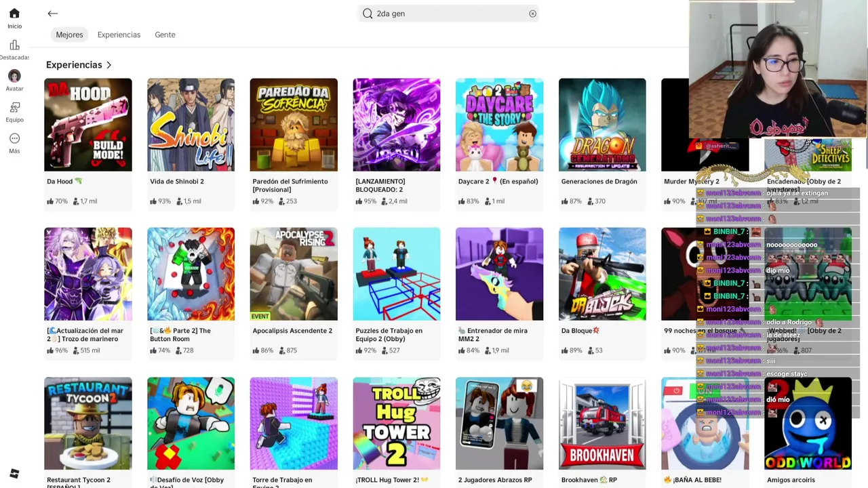The image size is (868, 488).
Task: Click 'Generaciones de Dragón' title
Action: click(599, 182)
